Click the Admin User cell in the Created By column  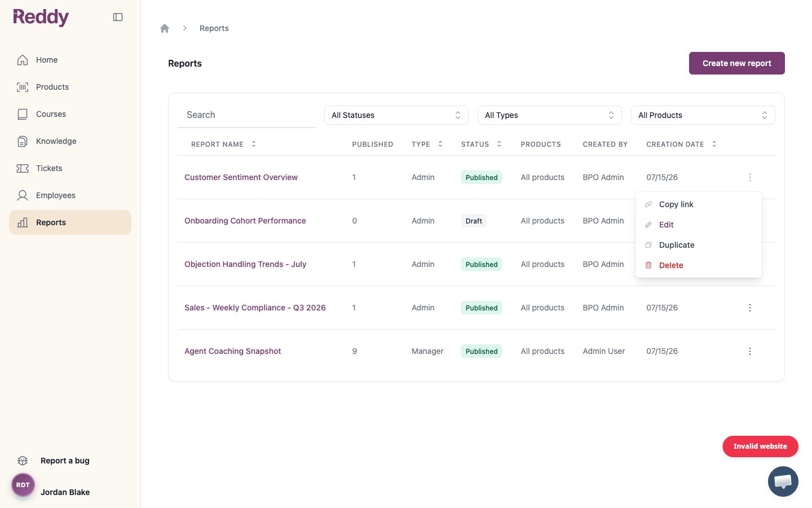[x=604, y=351]
